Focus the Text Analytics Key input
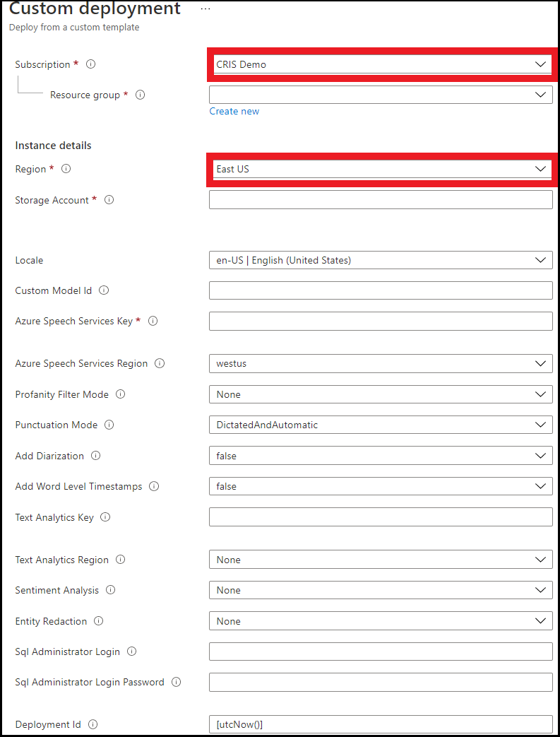 pyautogui.click(x=381, y=517)
